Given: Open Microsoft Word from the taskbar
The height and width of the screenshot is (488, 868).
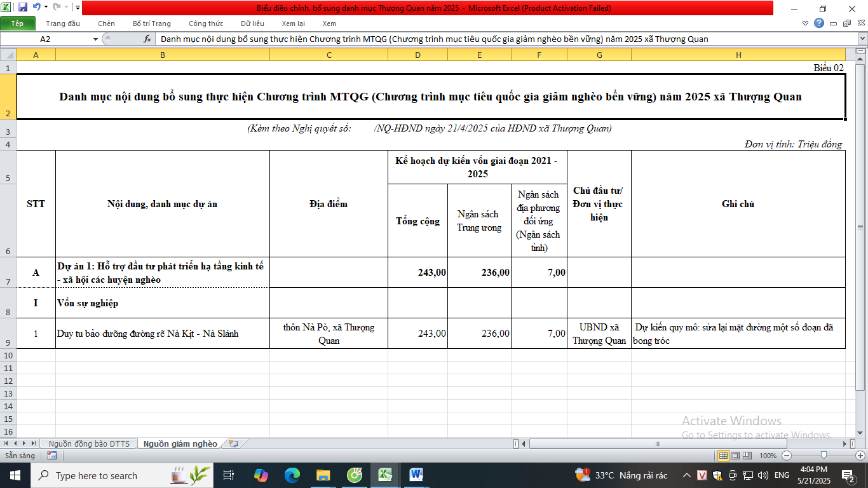Looking at the screenshot, I should [x=416, y=475].
